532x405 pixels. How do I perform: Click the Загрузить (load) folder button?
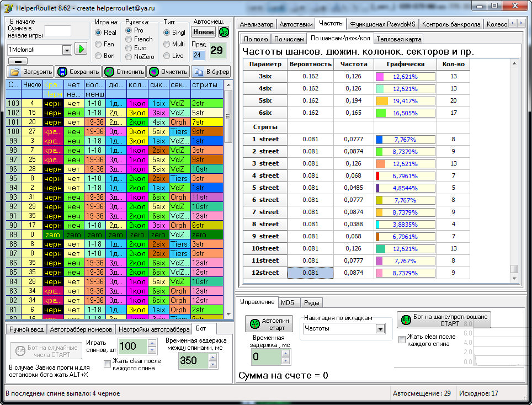[31, 72]
